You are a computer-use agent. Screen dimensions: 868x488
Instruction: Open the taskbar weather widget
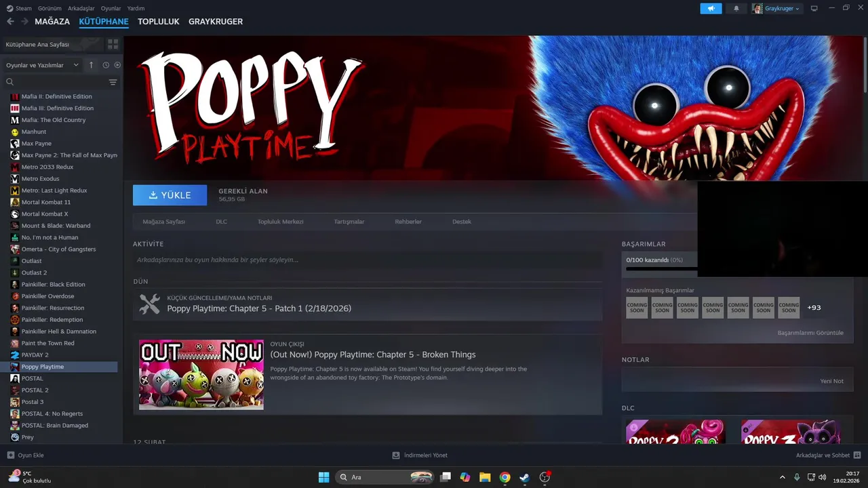[29, 477]
